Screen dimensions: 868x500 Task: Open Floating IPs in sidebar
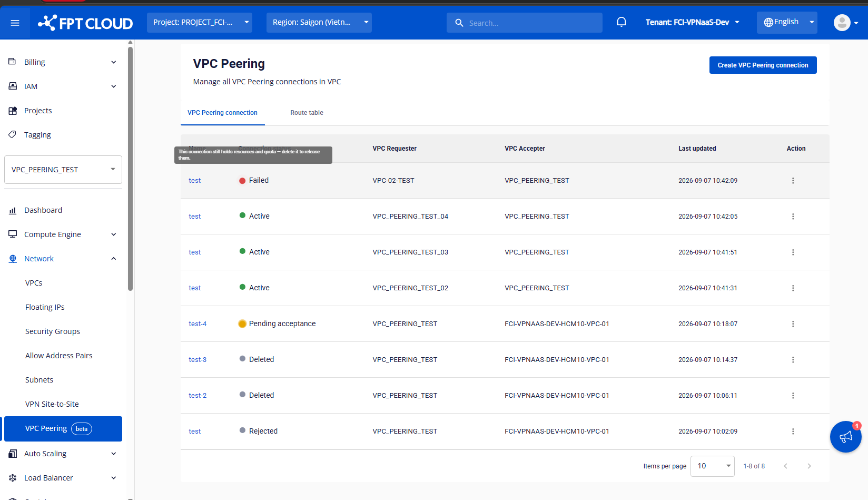(x=45, y=307)
